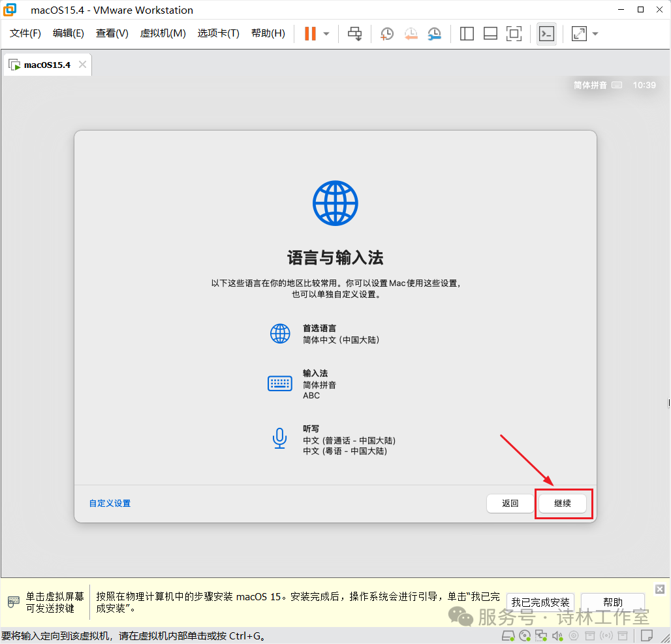Screen dimensions: 671x644
Task: Click the CD/DVD drive status icon
Action: point(525,636)
